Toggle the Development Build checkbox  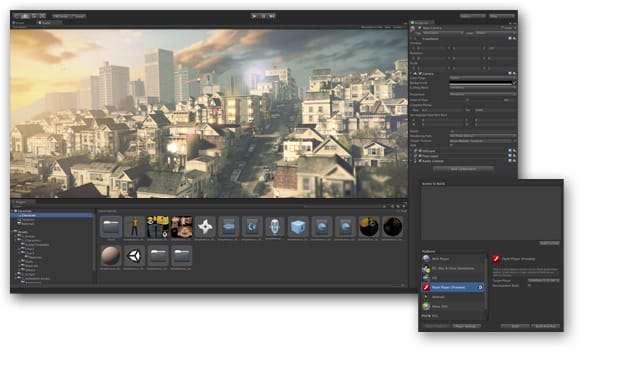point(530,285)
